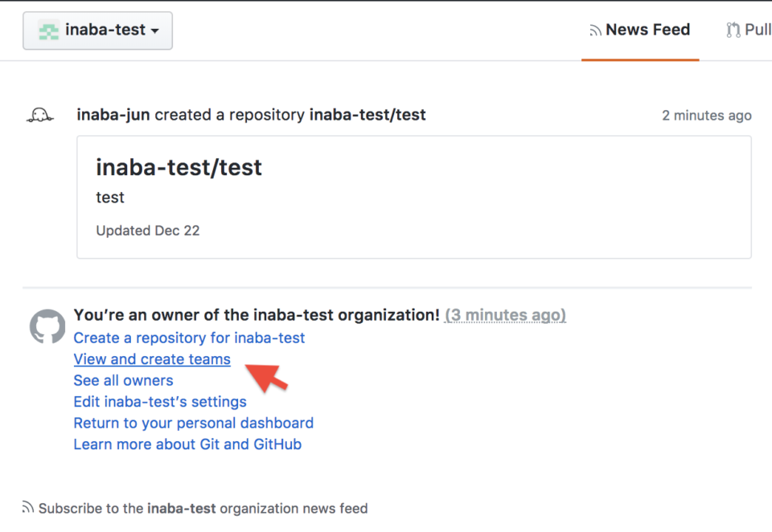Image resolution: width=772 pixels, height=532 pixels.
Task: Open inaba-test/test link in the event headline
Action: coord(368,115)
